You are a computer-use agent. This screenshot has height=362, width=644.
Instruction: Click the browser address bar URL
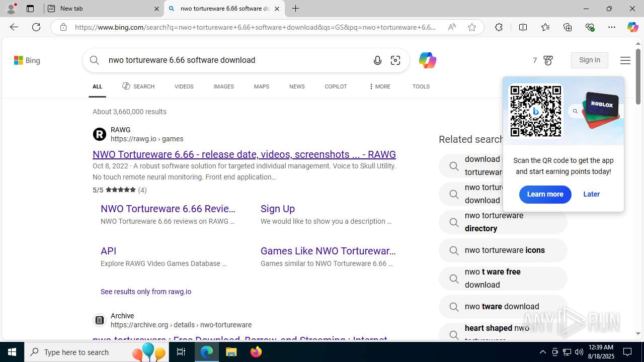[x=256, y=27]
